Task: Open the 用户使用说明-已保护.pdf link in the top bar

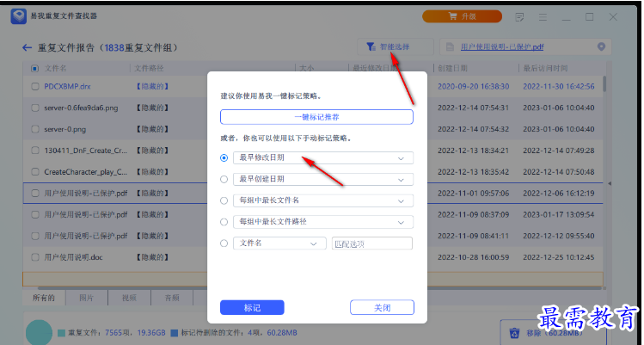Action: [502, 46]
